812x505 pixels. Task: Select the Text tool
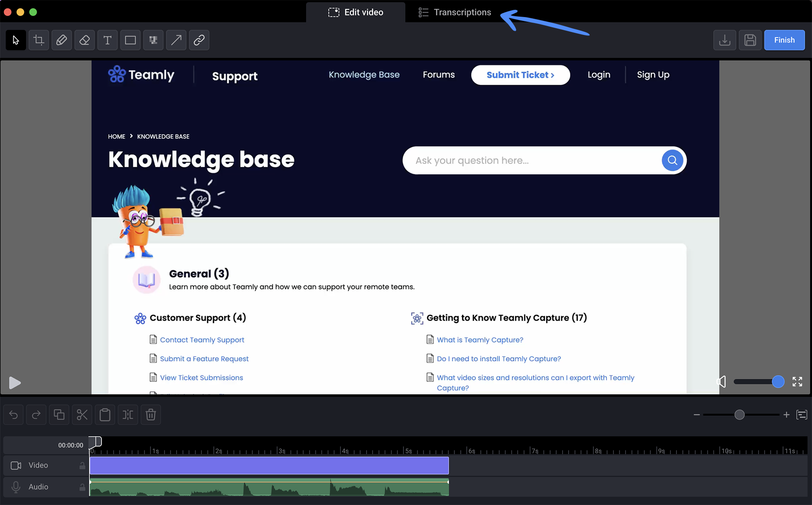[x=107, y=40]
